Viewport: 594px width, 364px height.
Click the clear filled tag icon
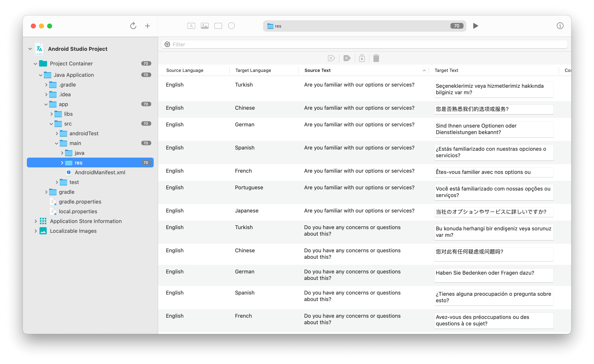coord(347,58)
